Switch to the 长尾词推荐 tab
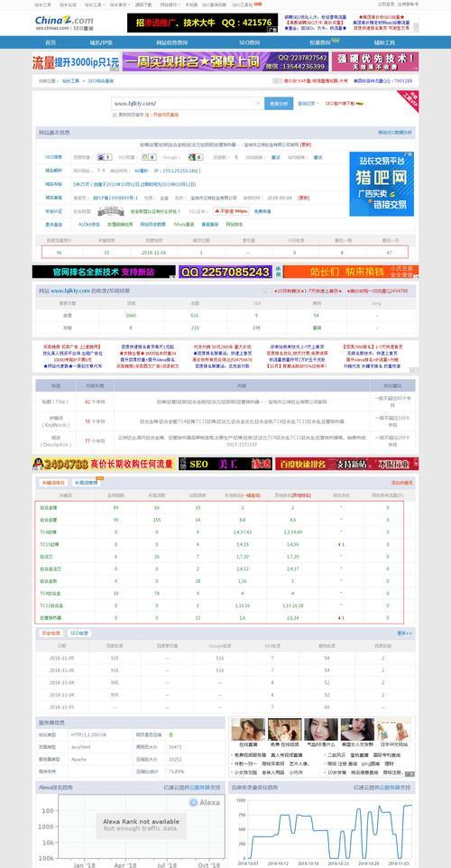The height and width of the screenshot is (868, 451). point(87,483)
